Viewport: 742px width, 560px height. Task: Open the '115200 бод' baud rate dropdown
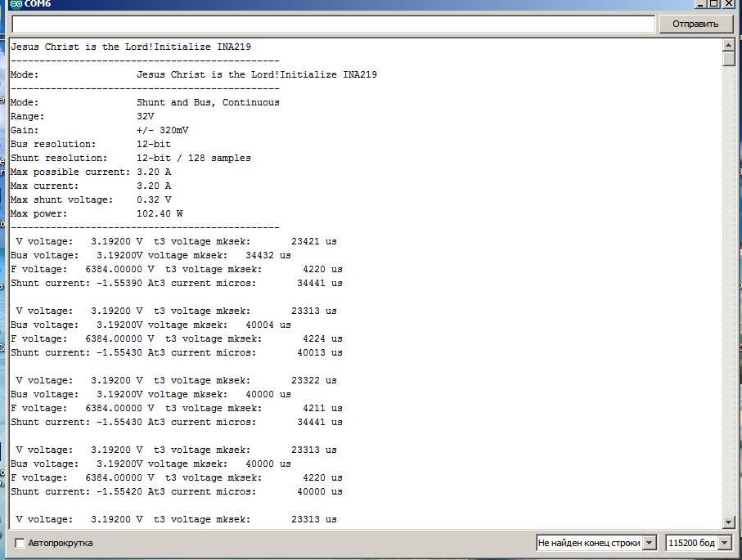[692, 543]
